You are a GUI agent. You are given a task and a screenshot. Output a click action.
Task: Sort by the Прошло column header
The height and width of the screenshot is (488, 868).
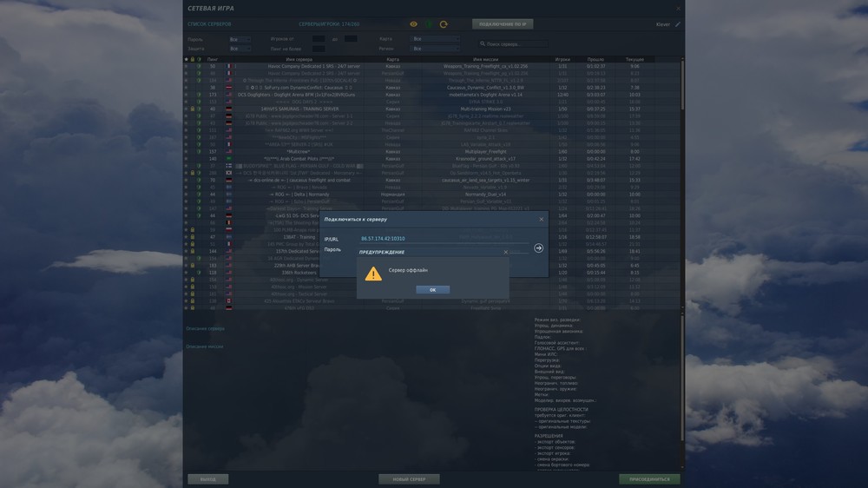click(595, 59)
